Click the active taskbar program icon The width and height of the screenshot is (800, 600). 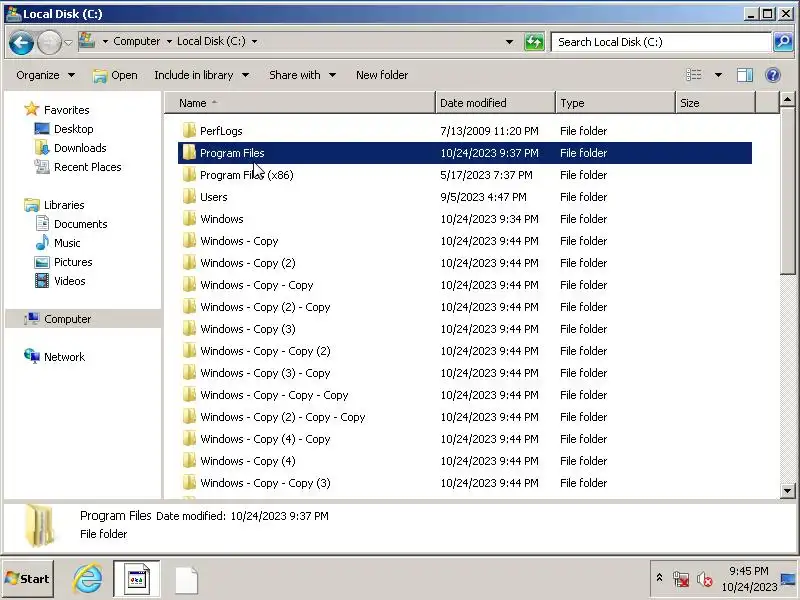pyautogui.click(x=137, y=579)
